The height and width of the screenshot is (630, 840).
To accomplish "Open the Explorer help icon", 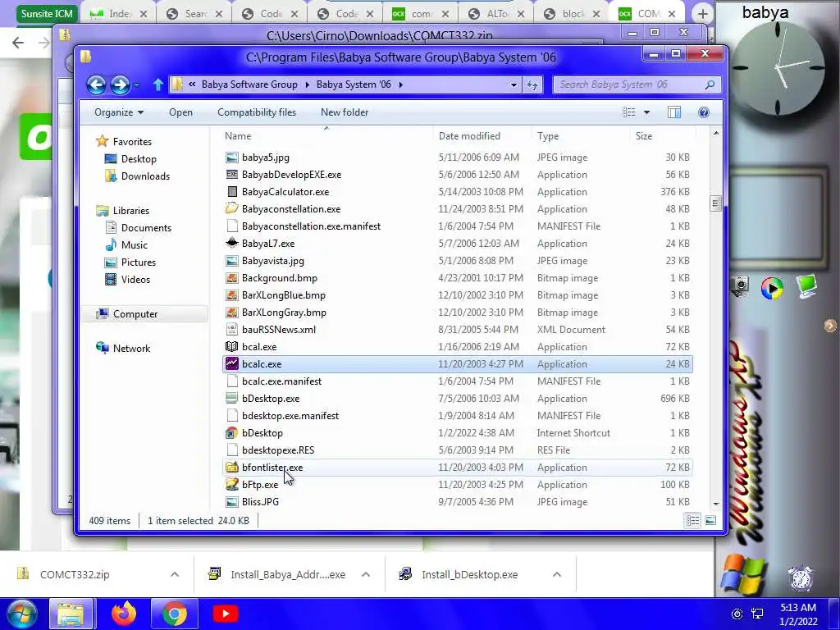I will 703,112.
